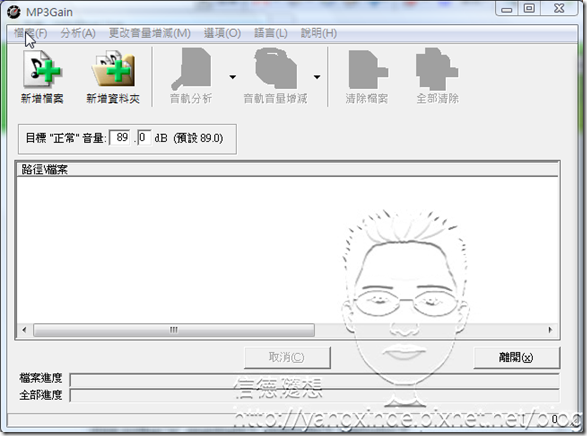The height and width of the screenshot is (436, 587).
Task: Click the 全部清除 clear all icon
Action: coord(437,69)
